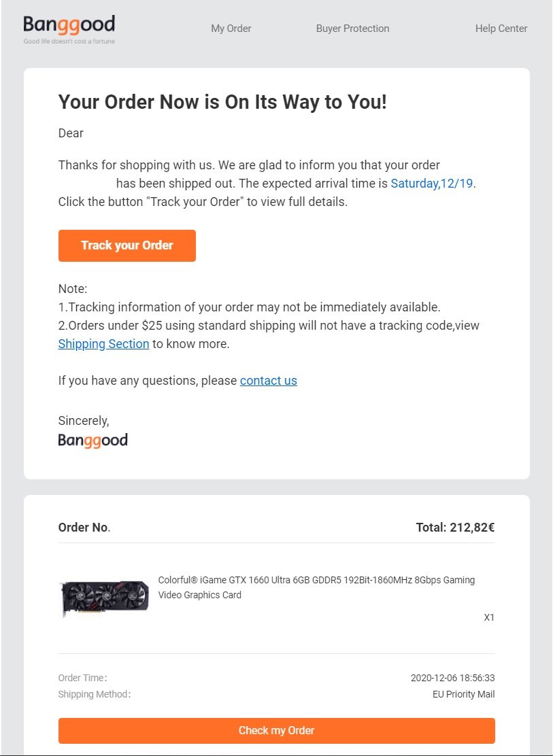The height and width of the screenshot is (756, 553).
Task: Click the order time value 2020-12-06 18:56:33
Action: coord(452,678)
